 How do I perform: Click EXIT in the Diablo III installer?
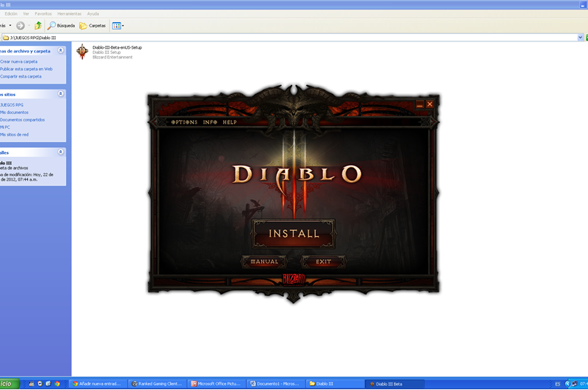323,262
